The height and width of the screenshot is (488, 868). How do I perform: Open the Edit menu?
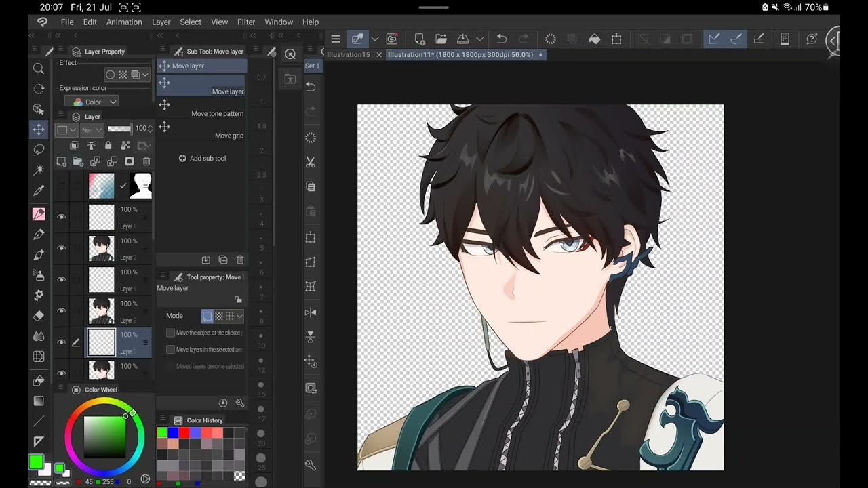[90, 22]
